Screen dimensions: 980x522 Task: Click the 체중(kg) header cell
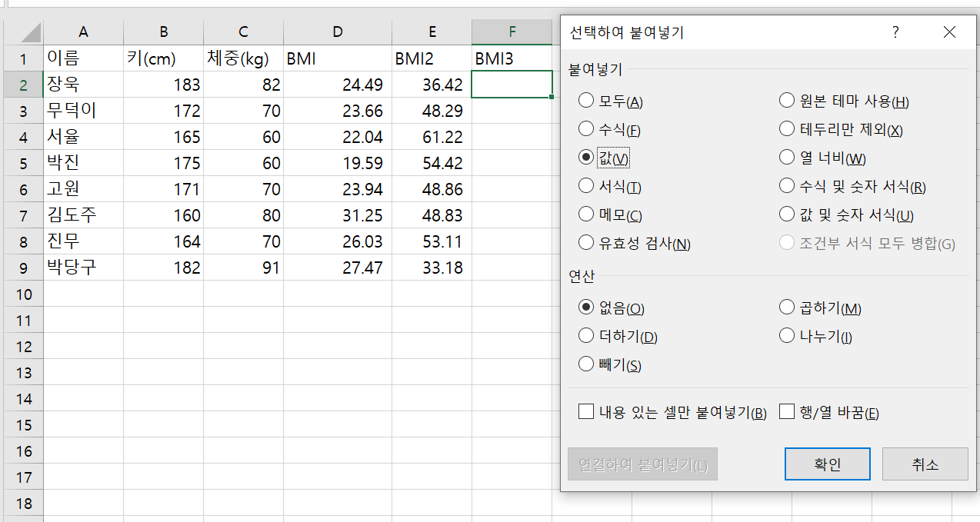pos(243,58)
